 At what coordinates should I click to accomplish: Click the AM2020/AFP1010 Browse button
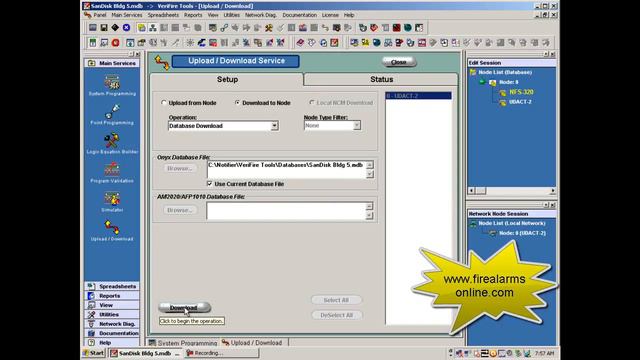pos(180,210)
